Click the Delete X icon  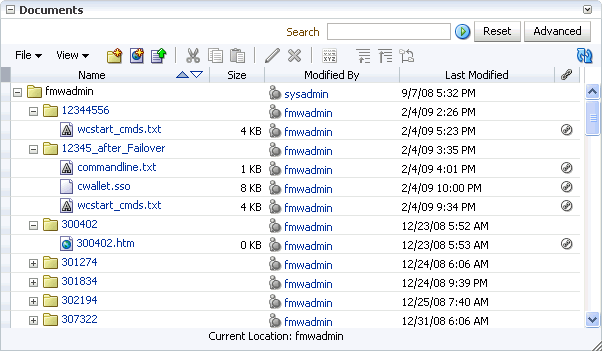[x=294, y=56]
